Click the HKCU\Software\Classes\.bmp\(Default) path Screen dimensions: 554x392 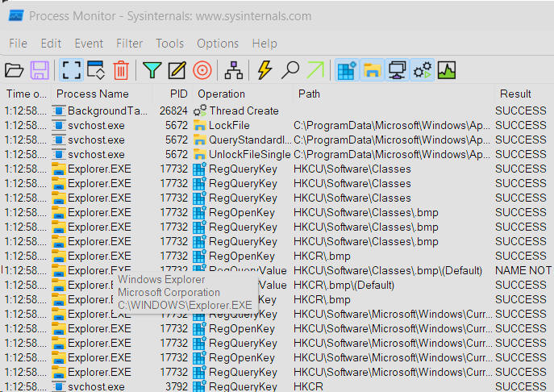[388, 270]
